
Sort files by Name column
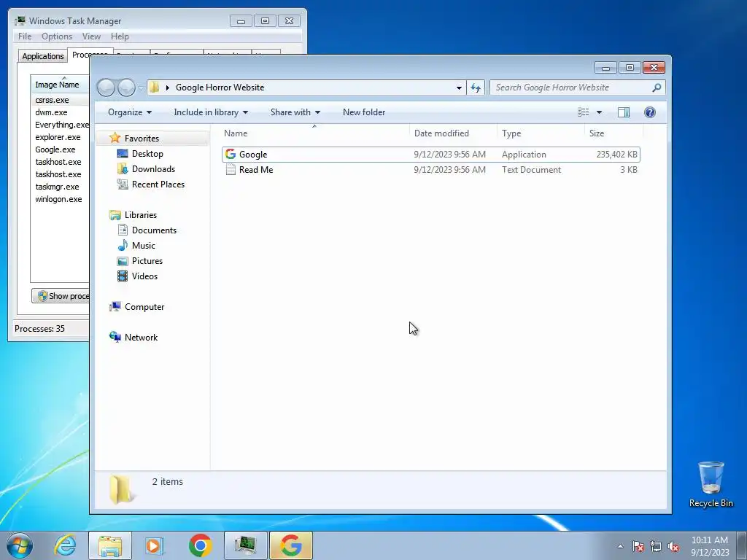pyautogui.click(x=314, y=133)
